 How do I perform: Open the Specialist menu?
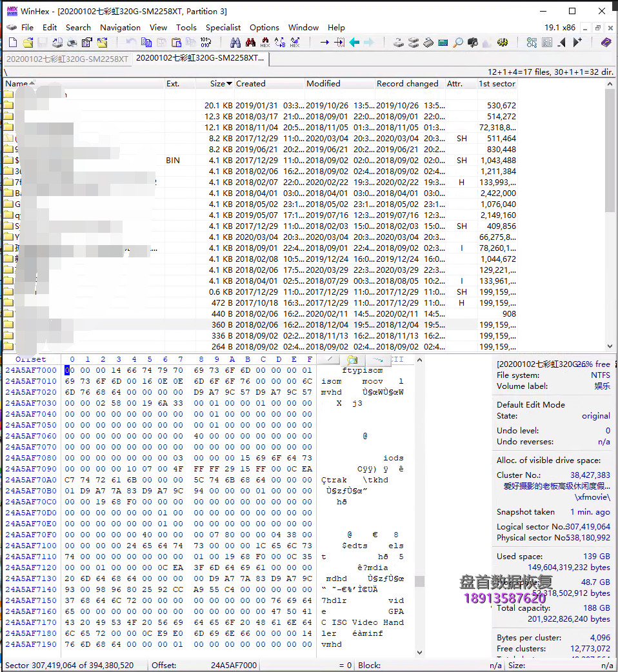223,28
